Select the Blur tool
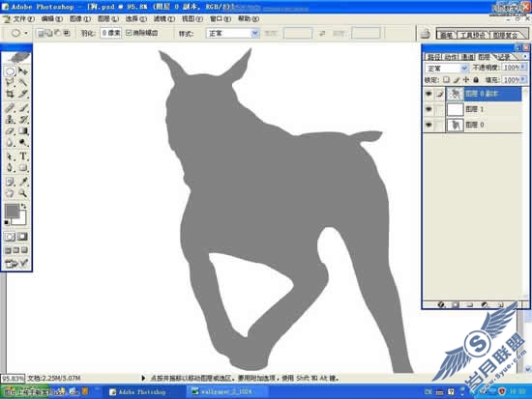This screenshot has height=399, width=532. click(10, 142)
